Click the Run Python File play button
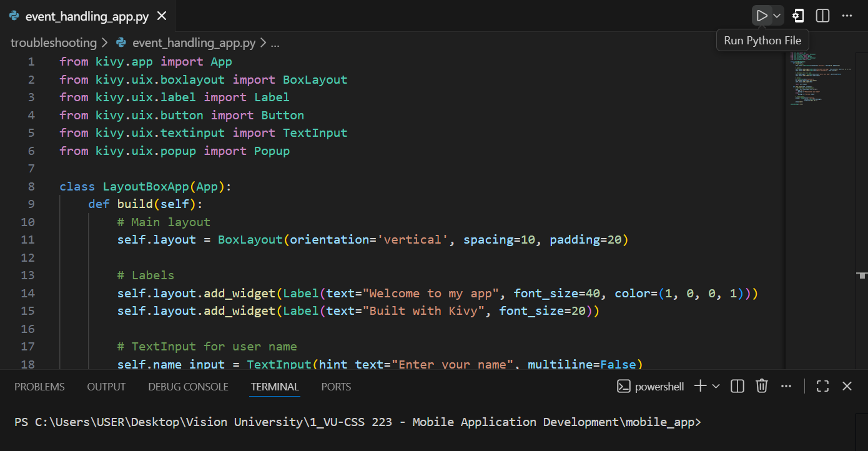The image size is (868, 451). pos(761,16)
